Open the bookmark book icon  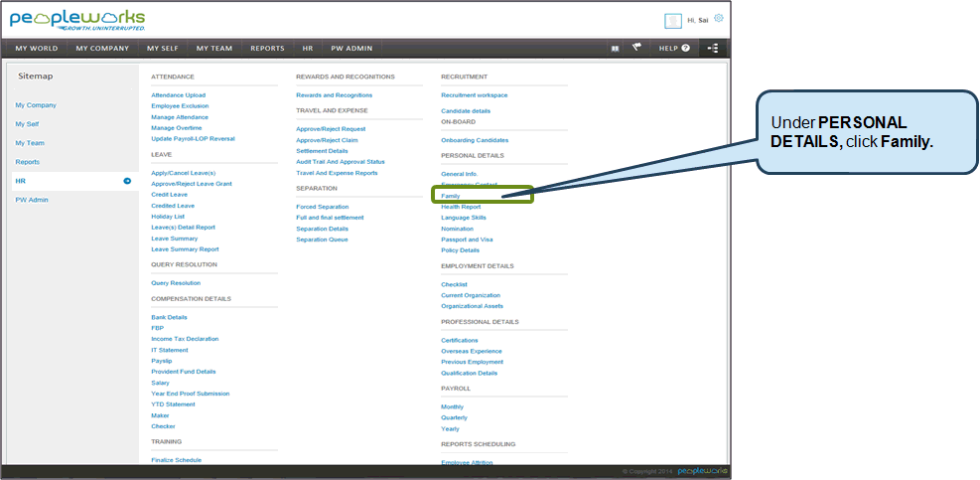click(x=615, y=48)
